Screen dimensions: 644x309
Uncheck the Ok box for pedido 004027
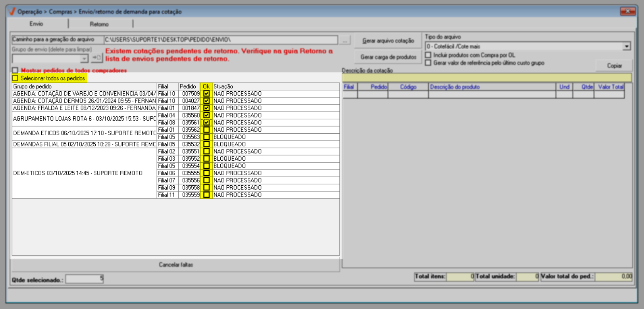click(206, 101)
